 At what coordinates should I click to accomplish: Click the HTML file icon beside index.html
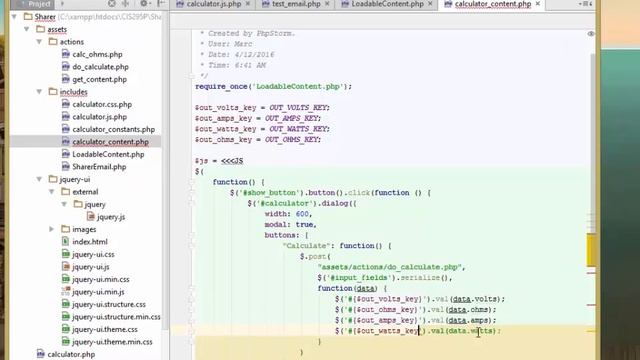coord(65,242)
